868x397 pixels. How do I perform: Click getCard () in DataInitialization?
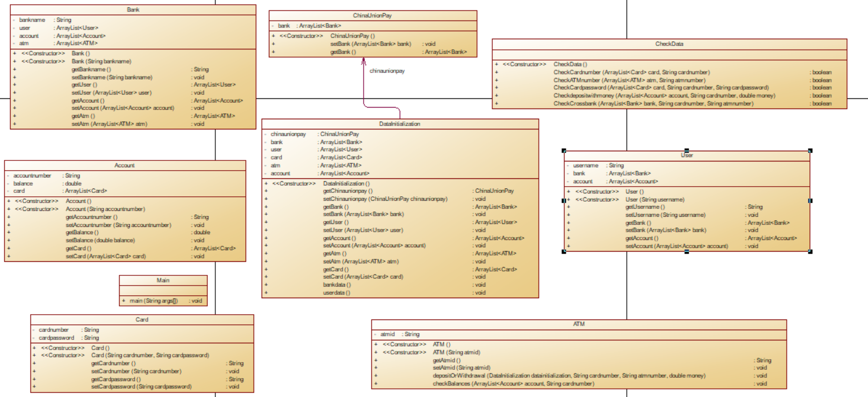[336, 269]
